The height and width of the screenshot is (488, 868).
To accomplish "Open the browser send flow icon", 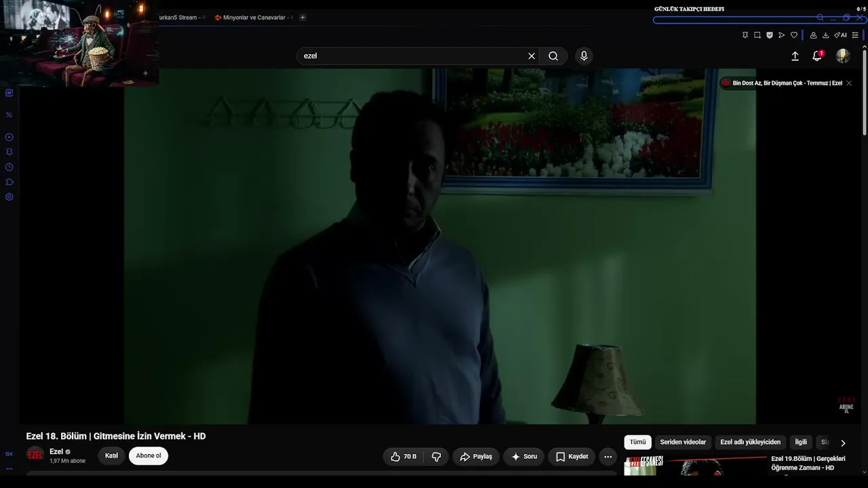I will point(782,35).
